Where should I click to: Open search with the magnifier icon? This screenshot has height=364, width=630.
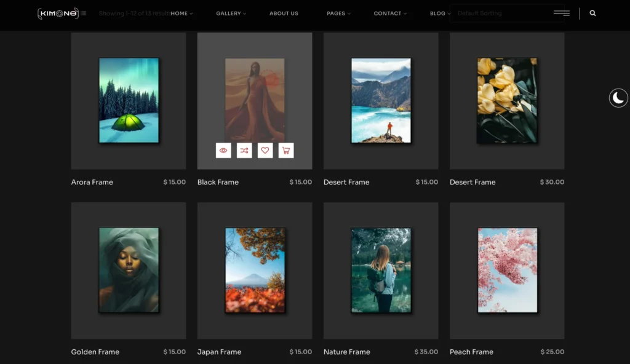click(592, 13)
